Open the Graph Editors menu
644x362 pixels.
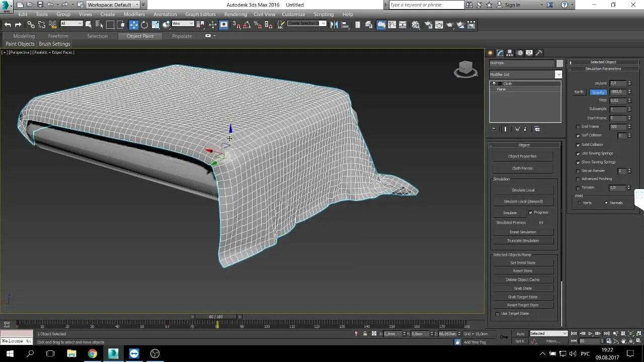point(200,14)
